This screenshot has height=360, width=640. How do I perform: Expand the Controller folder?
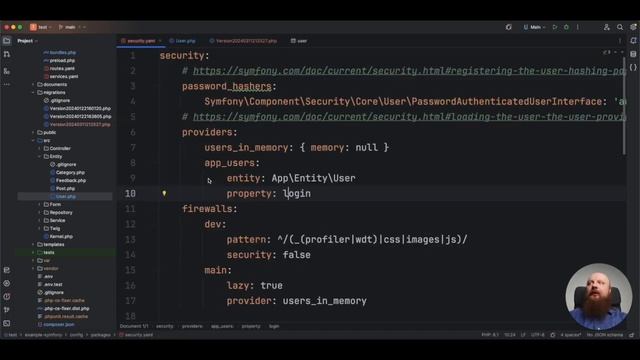click(x=40, y=149)
